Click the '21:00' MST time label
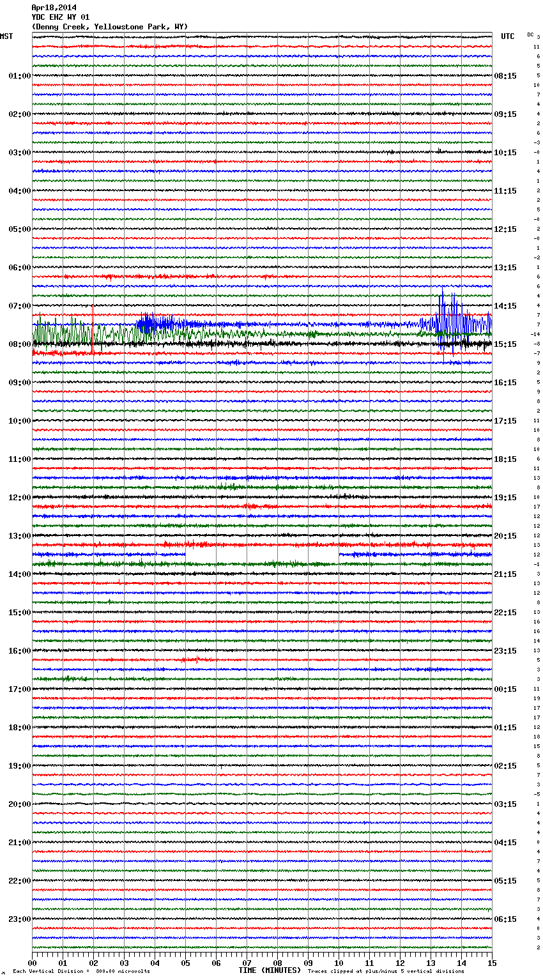Viewport: 543px width, 980px height. 19,843
